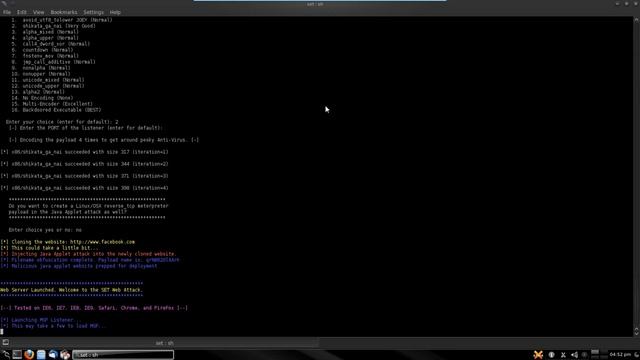Click the round info tray icon
This screenshot has height=360, width=640.
coord(551,355)
